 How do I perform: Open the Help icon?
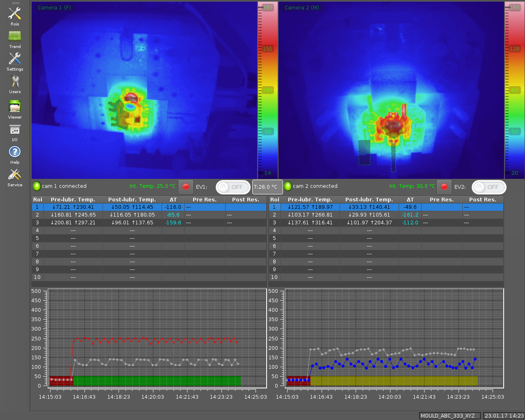[15, 152]
